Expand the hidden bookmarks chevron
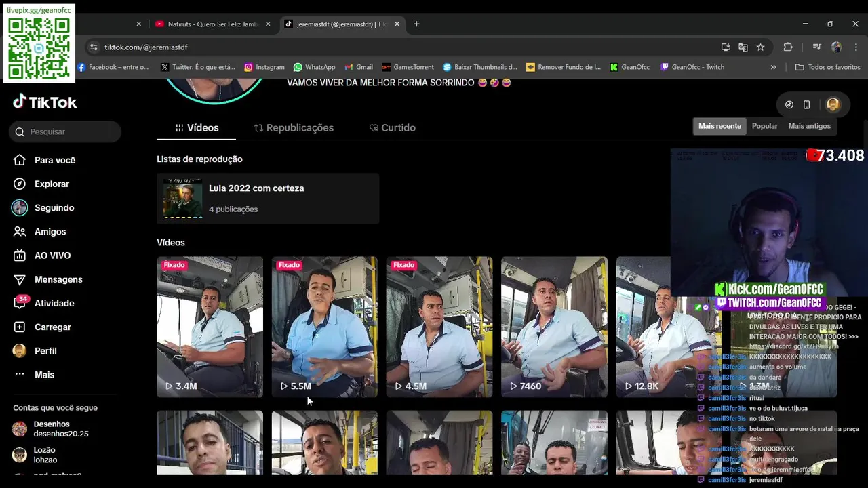The height and width of the screenshot is (488, 868). pos(774,67)
